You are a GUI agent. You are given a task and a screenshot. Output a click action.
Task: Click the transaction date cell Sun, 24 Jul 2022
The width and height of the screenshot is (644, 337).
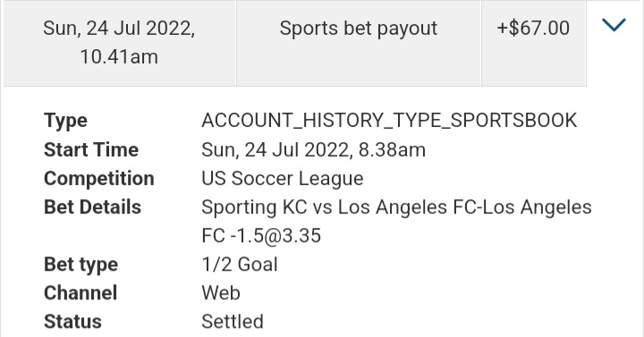coord(119,43)
